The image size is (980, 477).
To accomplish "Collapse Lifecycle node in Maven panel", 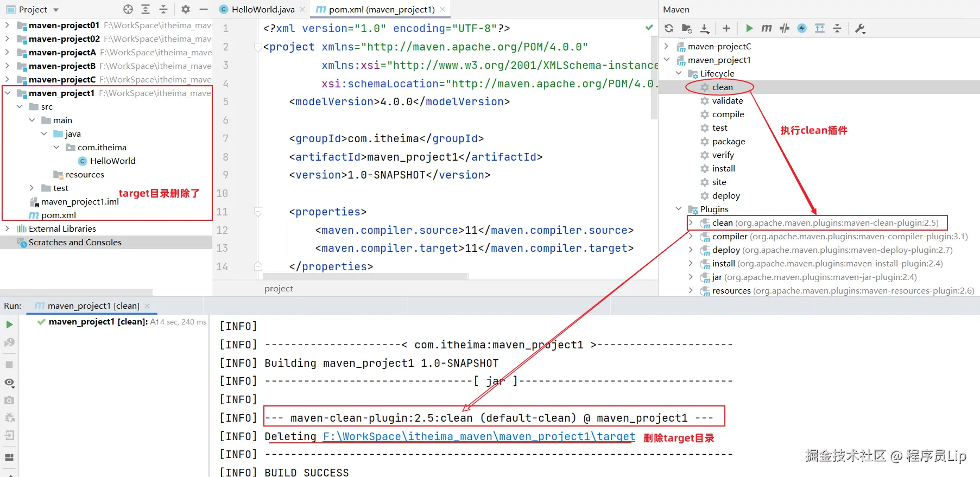I will pos(679,73).
